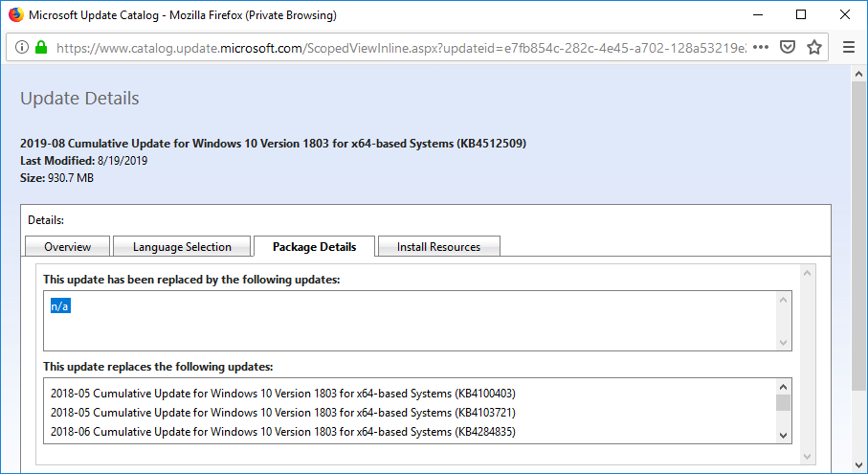Screen dimensions: 868x474
Task: Click the page scrollbar down arrow
Action: point(859,463)
